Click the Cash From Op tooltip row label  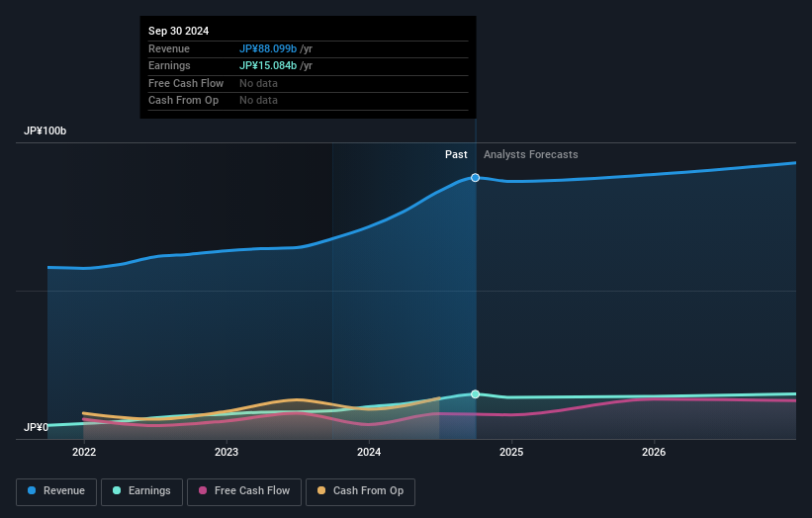pos(183,101)
